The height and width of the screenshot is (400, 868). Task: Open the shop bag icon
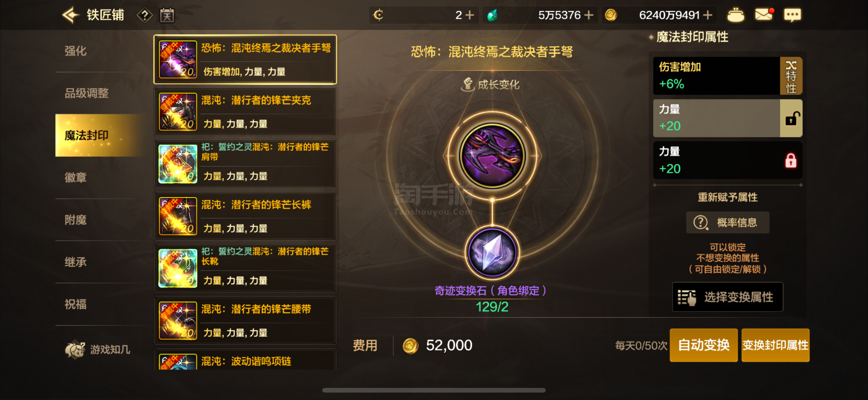(736, 15)
